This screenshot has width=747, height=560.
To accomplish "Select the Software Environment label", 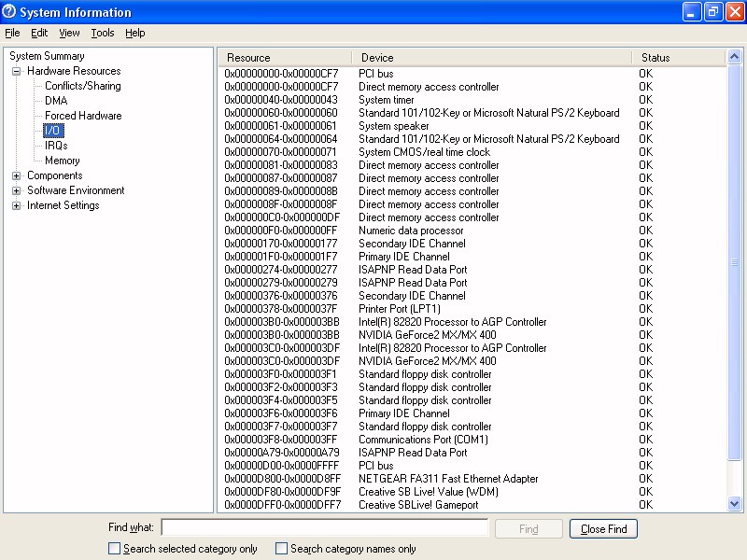I will pyautogui.click(x=76, y=190).
